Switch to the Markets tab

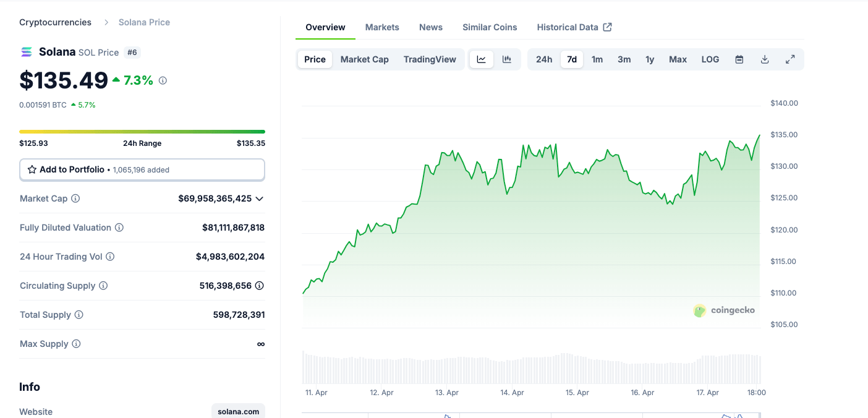coord(382,27)
